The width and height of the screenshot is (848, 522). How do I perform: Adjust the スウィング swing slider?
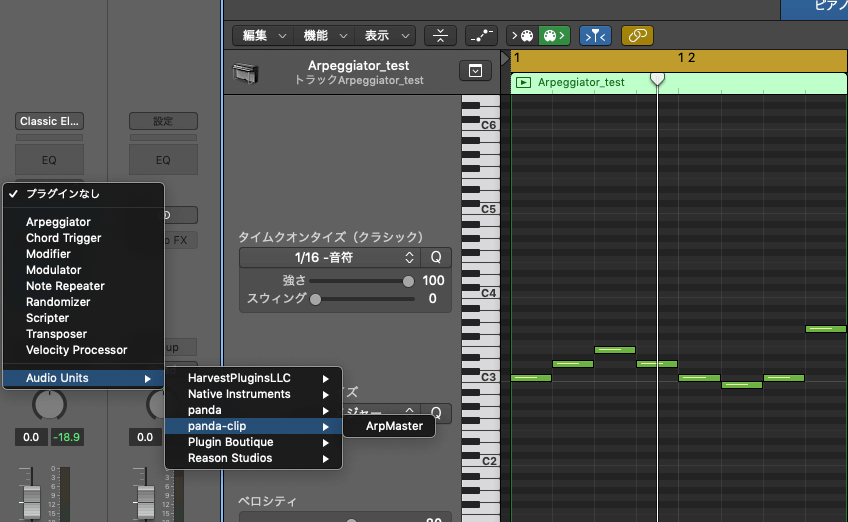pos(316,299)
